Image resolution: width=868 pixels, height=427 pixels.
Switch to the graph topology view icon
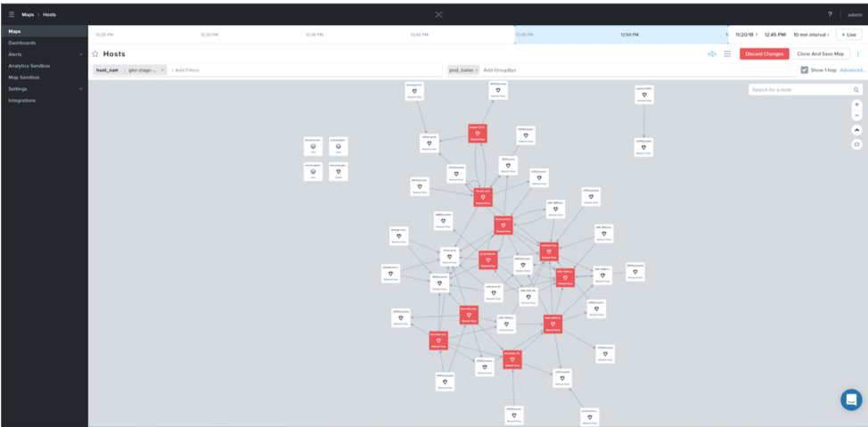pyautogui.click(x=712, y=54)
